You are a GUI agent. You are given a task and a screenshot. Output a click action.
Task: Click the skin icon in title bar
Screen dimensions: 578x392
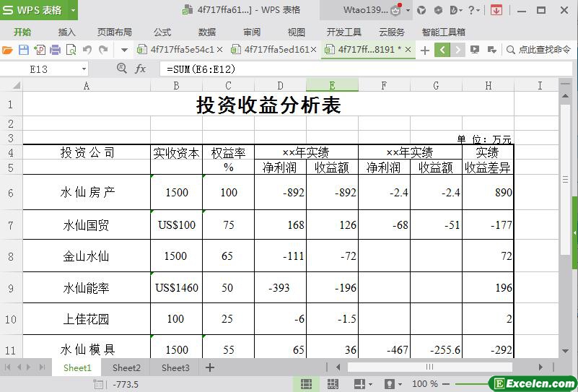(421, 10)
